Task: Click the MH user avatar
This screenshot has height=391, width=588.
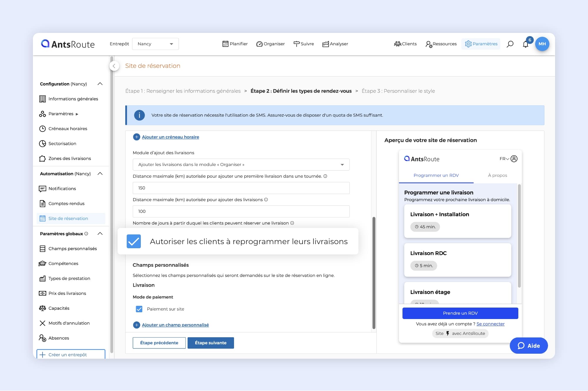Action: [x=542, y=44]
